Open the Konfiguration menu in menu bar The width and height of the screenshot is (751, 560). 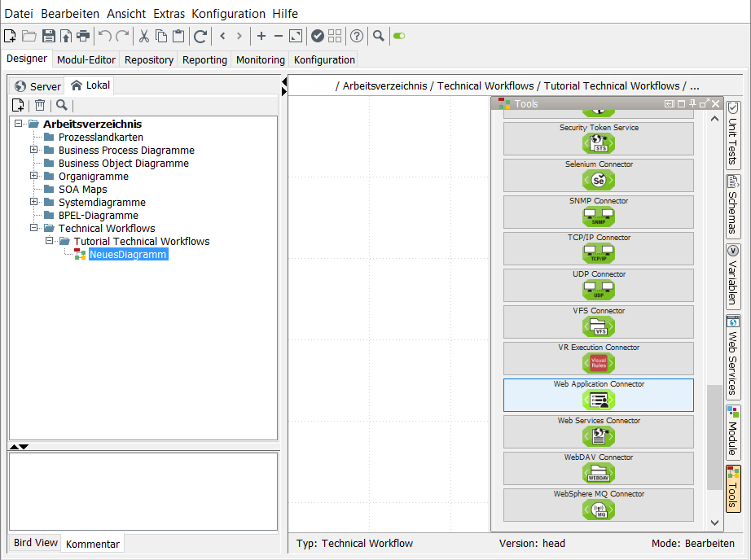pyautogui.click(x=228, y=14)
